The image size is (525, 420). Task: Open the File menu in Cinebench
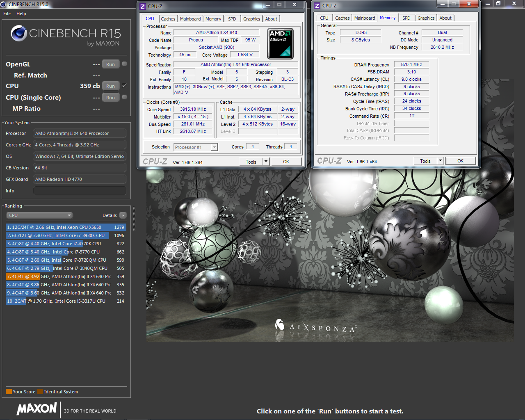7,14
